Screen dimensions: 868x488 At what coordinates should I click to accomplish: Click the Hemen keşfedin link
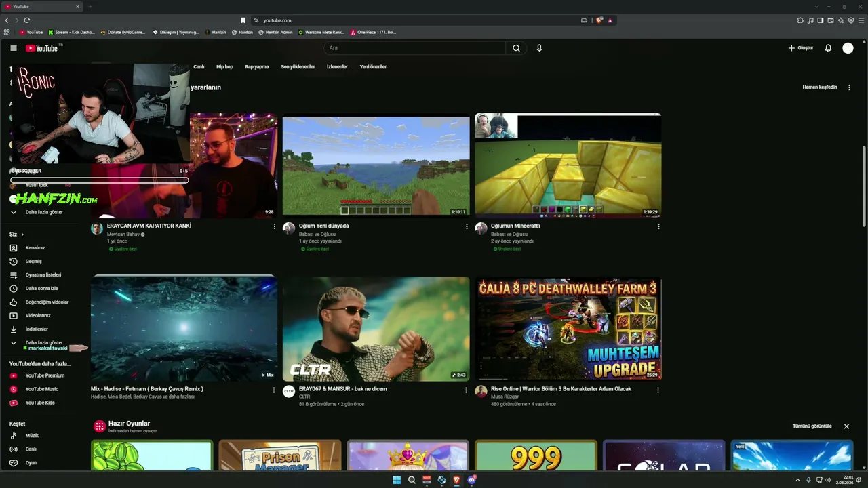820,87
